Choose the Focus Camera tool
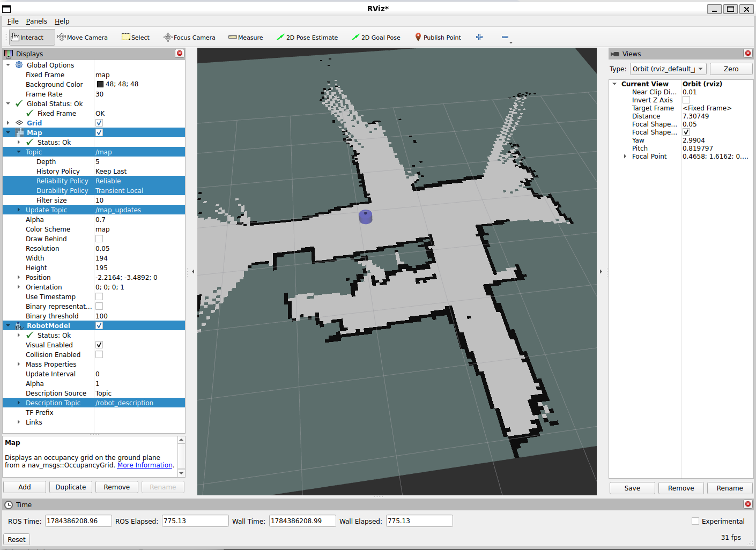756x550 pixels. coord(189,38)
